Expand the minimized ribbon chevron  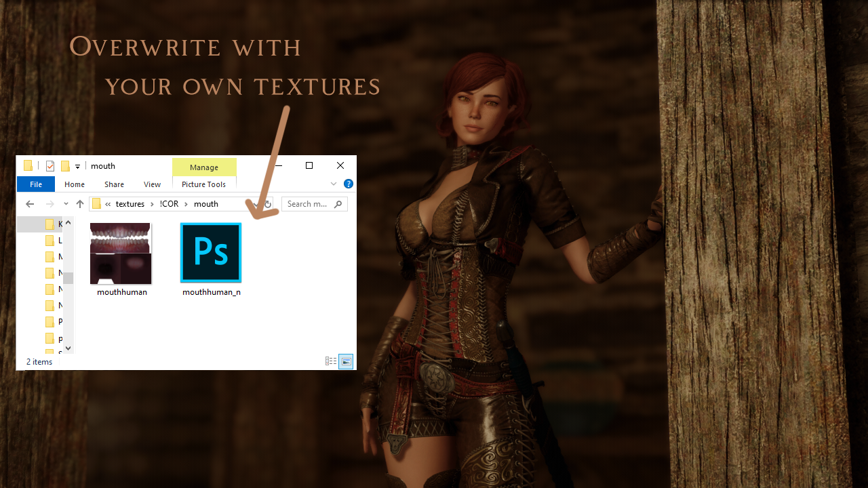334,184
